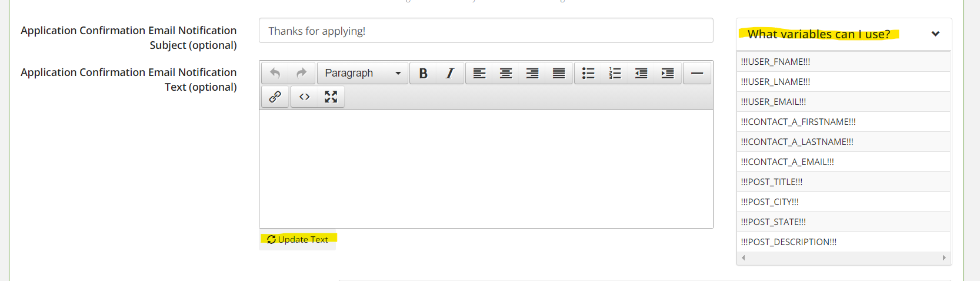980x281 pixels.
Task: Select the !!!CONTACT_A_LASTNAME!!! variable
Action: click(x=844, y=142)
